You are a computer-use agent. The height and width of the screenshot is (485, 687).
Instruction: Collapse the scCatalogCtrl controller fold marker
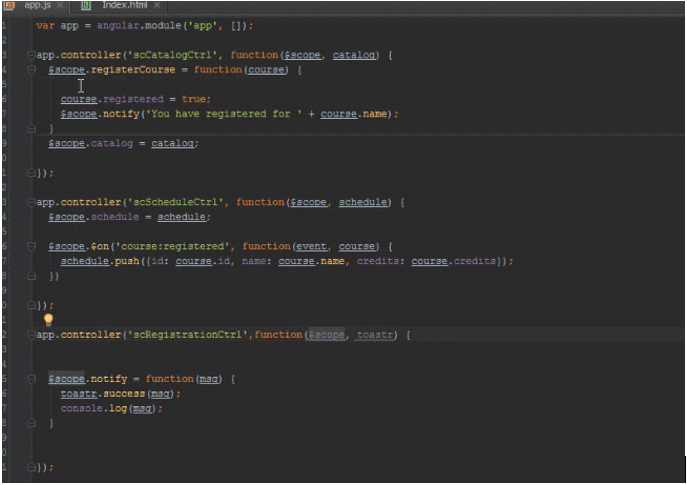[x=31, y=55]
